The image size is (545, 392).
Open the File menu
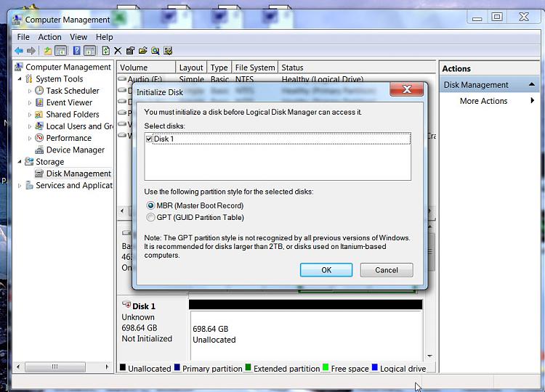click(x=23, y=37)
